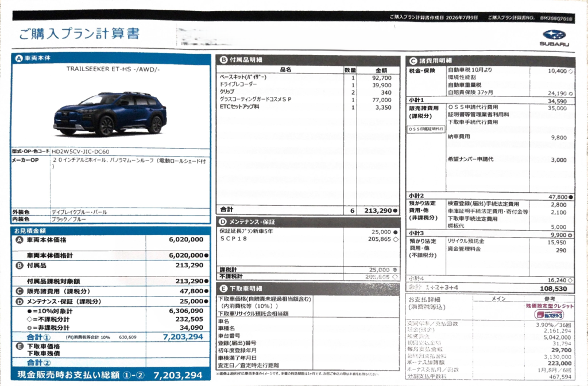Click the Subaru logo in the header

coord(554,38)
